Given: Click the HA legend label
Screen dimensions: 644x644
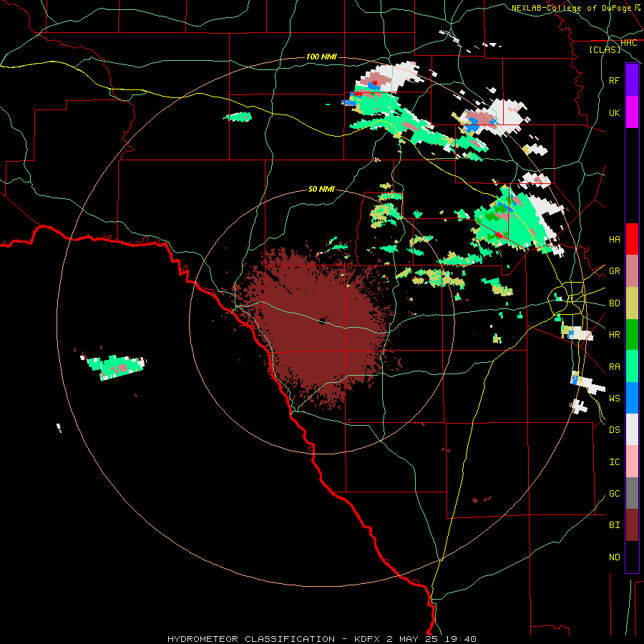Looking at the screenshot, I should (615, 239).
